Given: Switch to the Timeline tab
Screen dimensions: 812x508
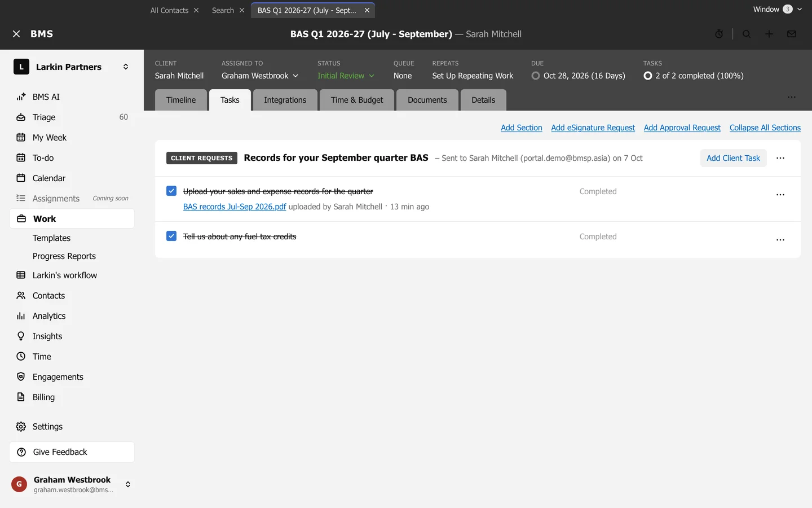Looking at the screenshot, I should pos(181,100).
